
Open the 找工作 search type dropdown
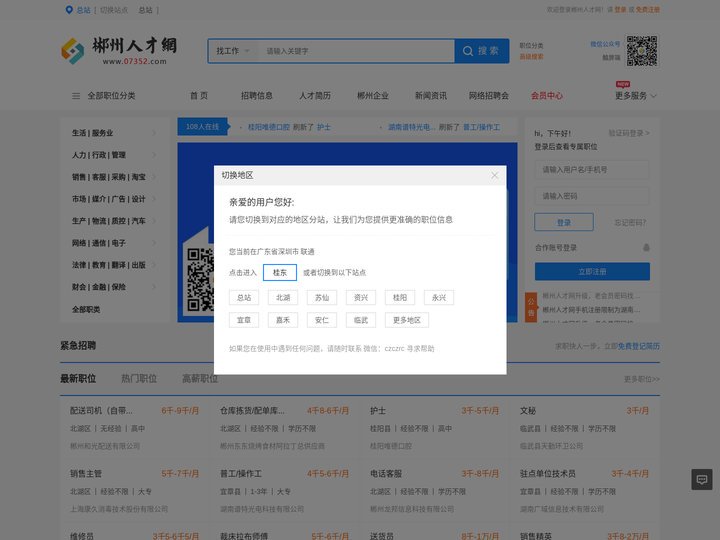tap(233, 51)
